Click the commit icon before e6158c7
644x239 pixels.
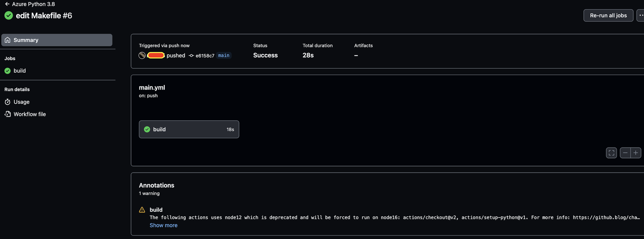(x=191, y=56)
